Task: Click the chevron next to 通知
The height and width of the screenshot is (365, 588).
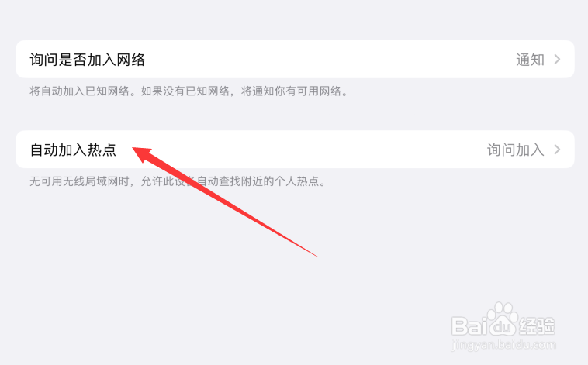Action: pyautogui.click(x=557, y=59)
